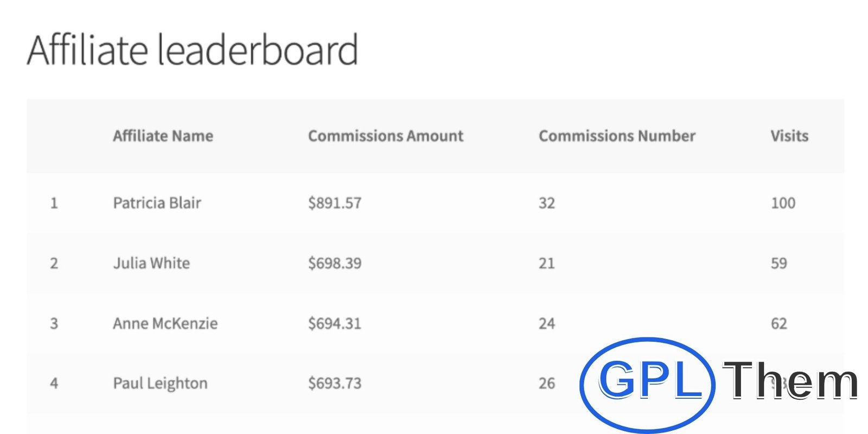Click the $693.73 commission amount
The height and width of the screenshot is (434, 868).
pos(335,384)
